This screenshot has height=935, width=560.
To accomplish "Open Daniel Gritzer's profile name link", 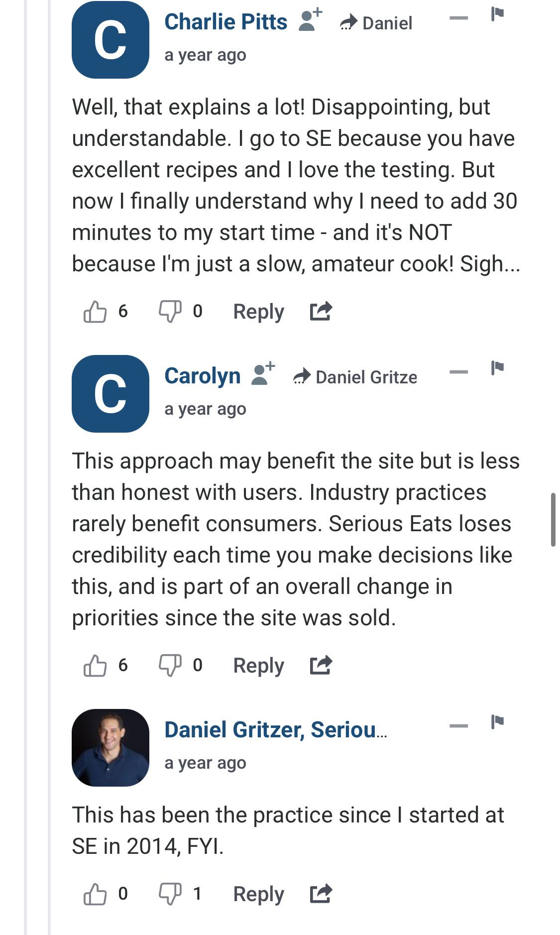I will [275, 730].
